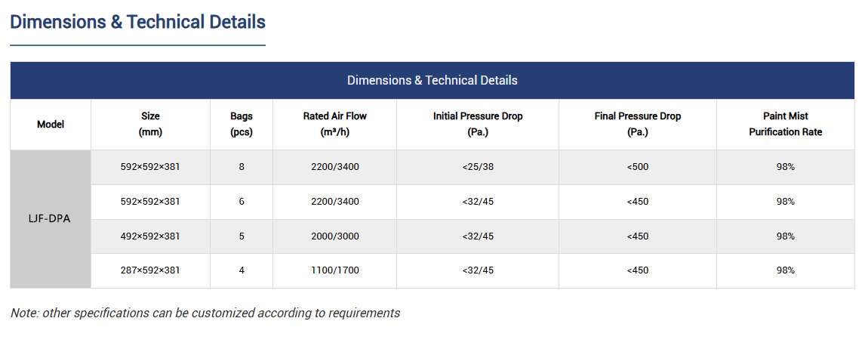Select the Bags (pcs) column header
This screenshot has width=868, height=349.
click(x=242, y=124)
